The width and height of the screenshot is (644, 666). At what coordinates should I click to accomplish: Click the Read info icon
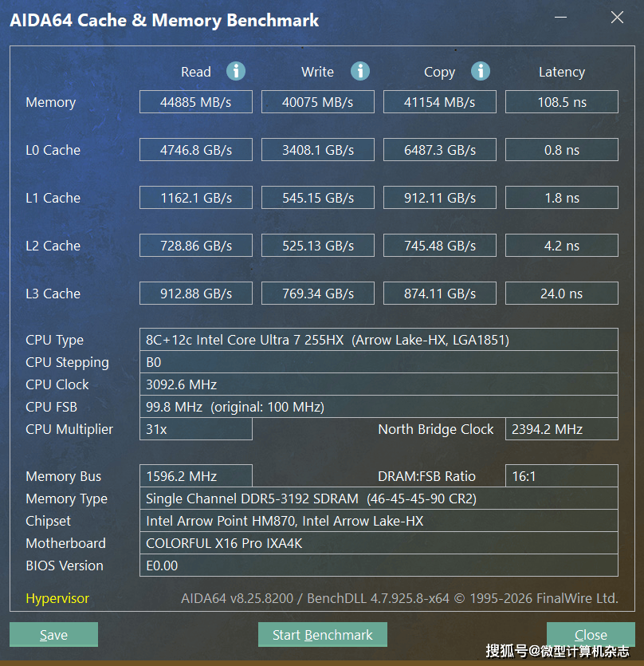(x=236, y=71)
